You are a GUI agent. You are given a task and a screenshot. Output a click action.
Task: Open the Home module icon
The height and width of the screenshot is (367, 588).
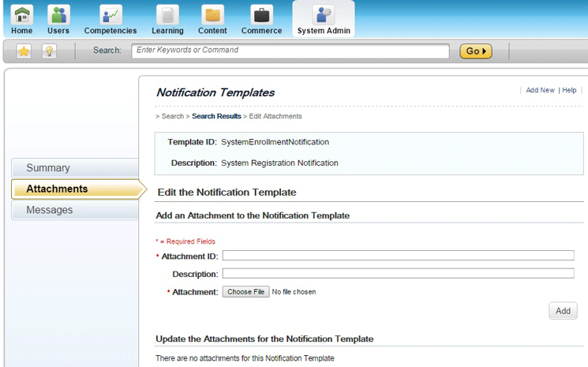click(x=22, y=15)
